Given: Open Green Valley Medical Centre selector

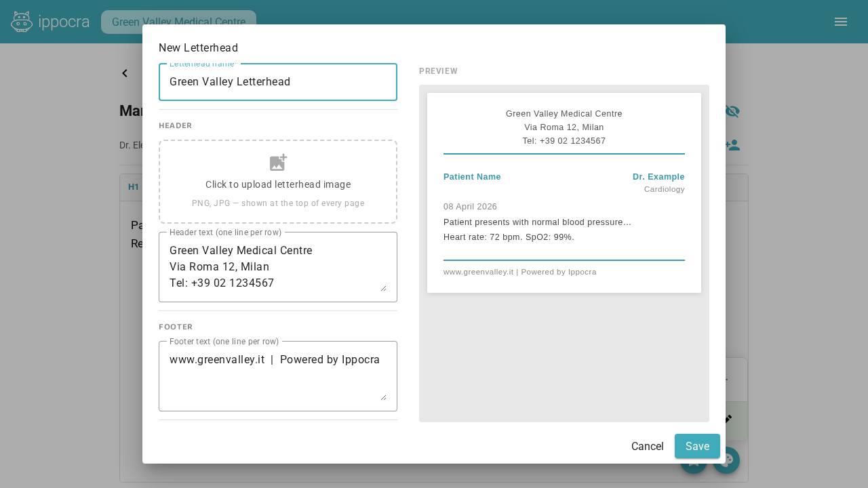Looking at the screenshot, I should click(x=178, y=22).
